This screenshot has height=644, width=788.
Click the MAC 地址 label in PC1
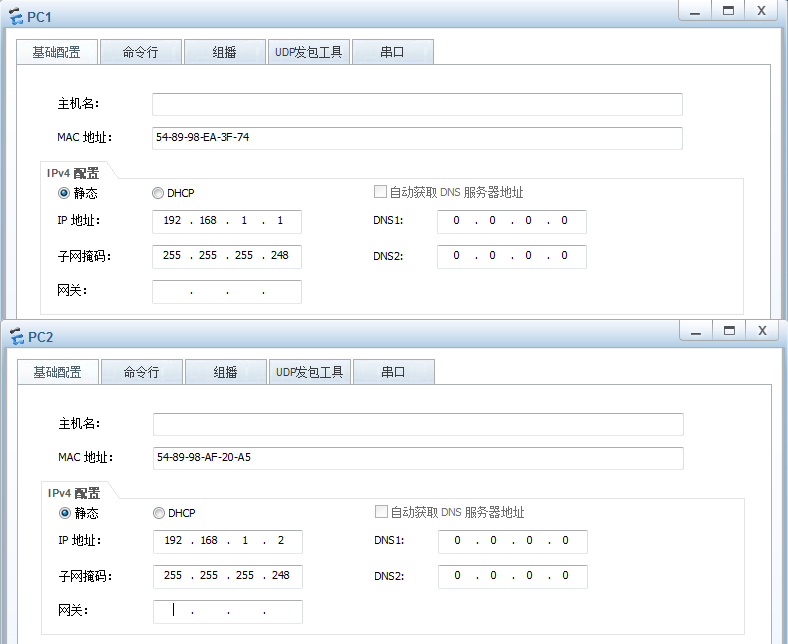(x=84, y=137)
